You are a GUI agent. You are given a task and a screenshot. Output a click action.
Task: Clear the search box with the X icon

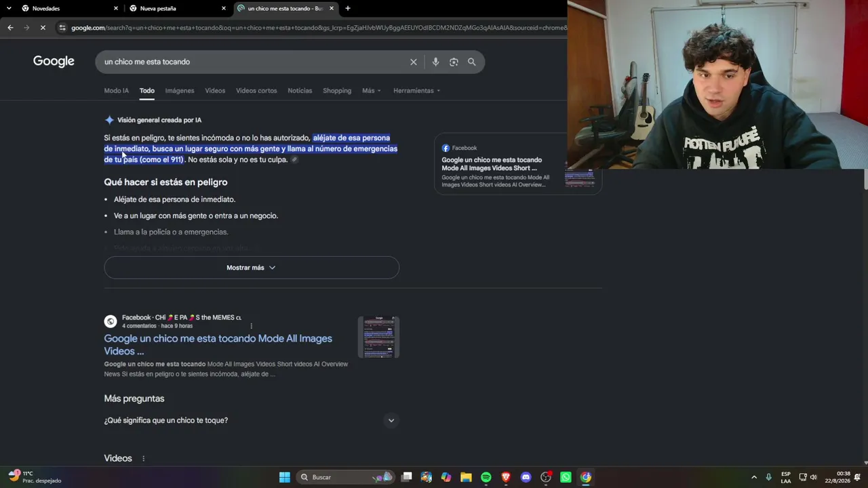pyautogui.click(x=414, y=62)
